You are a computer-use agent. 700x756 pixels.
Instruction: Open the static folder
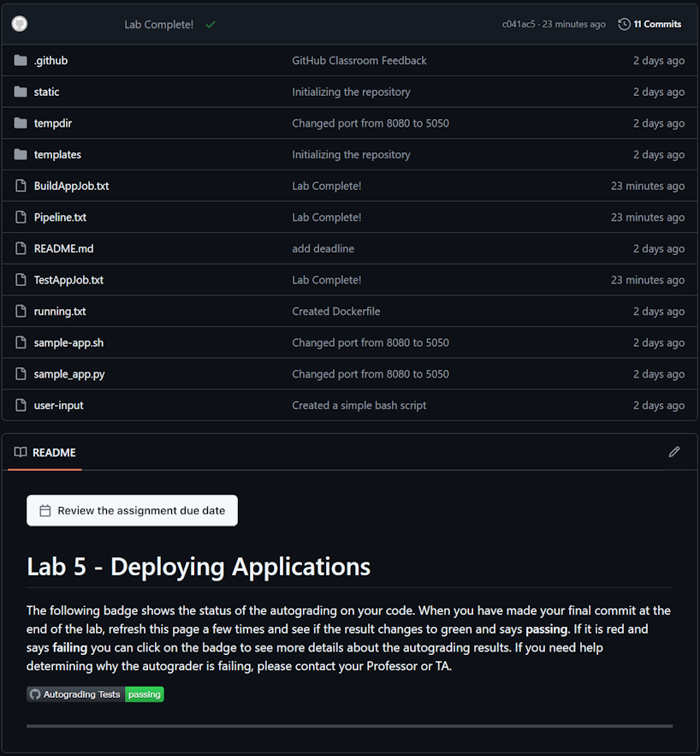point(46,92)
